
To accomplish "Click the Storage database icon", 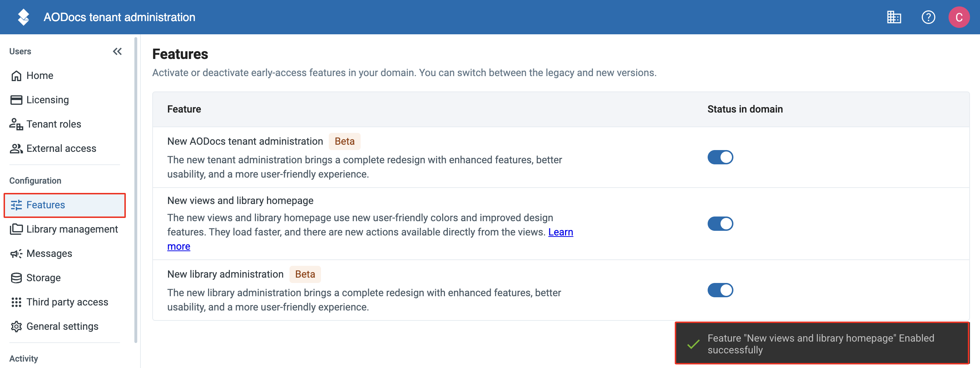I will coord(16,278).
